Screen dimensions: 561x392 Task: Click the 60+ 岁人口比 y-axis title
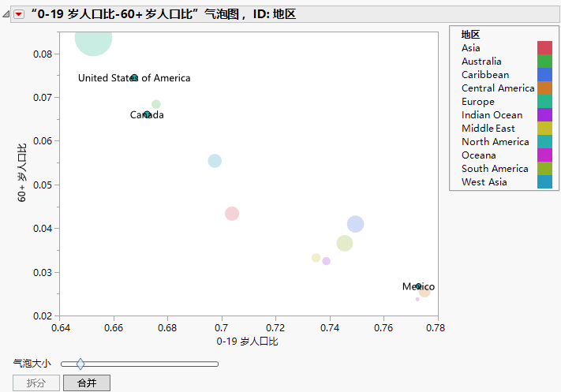point(22,173)
